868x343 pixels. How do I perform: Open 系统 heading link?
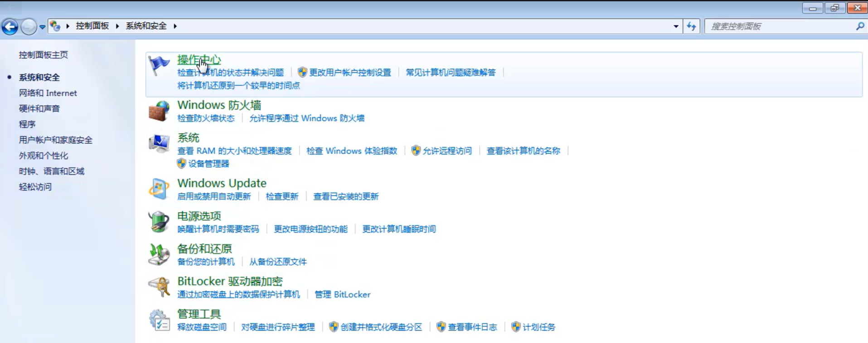click(188, 137)
